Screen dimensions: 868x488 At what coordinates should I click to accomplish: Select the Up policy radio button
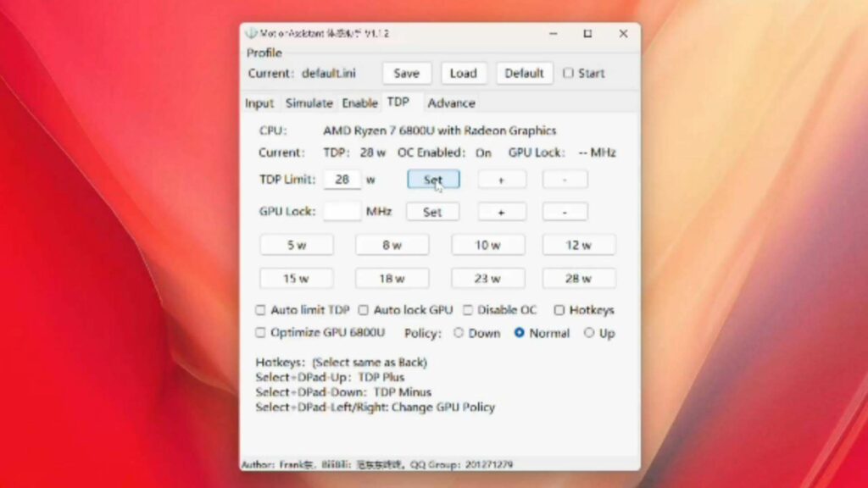click(x=589, y=332)
